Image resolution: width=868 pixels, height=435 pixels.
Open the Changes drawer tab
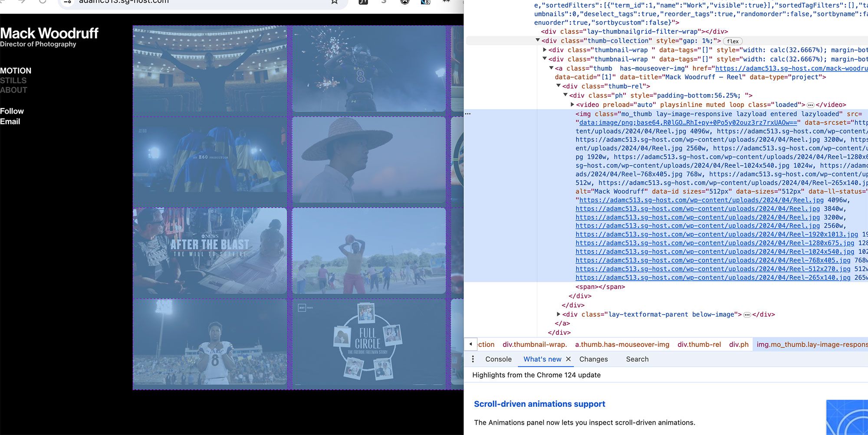(593, 359)
